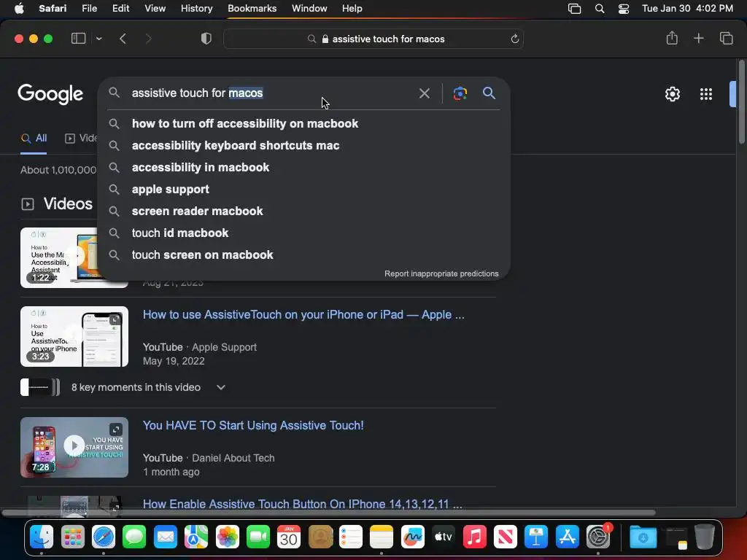Toggle the Safari sidebar

coord(78,39)
